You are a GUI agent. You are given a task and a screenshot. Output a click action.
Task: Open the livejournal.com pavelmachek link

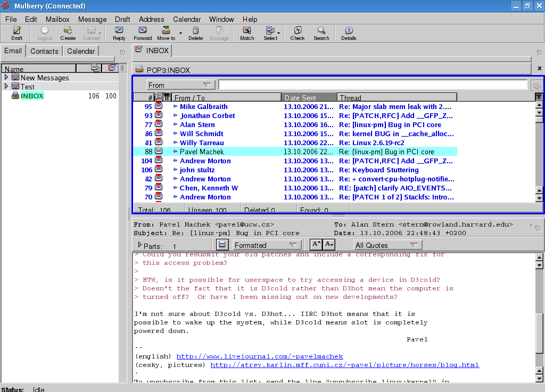[260, 356]
